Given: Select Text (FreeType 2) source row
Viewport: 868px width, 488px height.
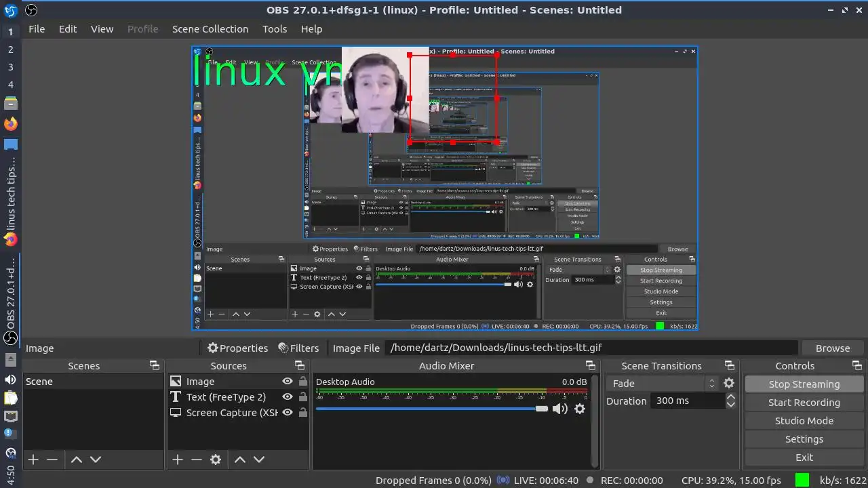Looking at the screenshot, I should coord(239,397).
